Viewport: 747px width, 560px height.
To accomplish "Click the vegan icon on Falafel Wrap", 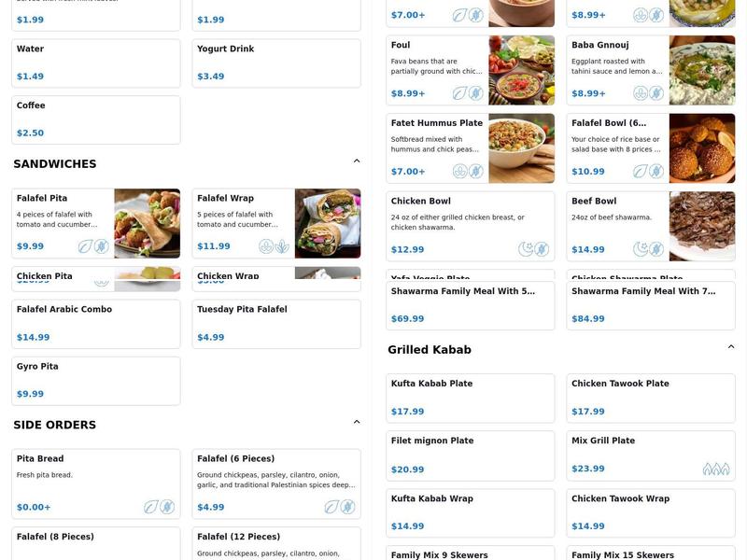I will tap(264, 247).
